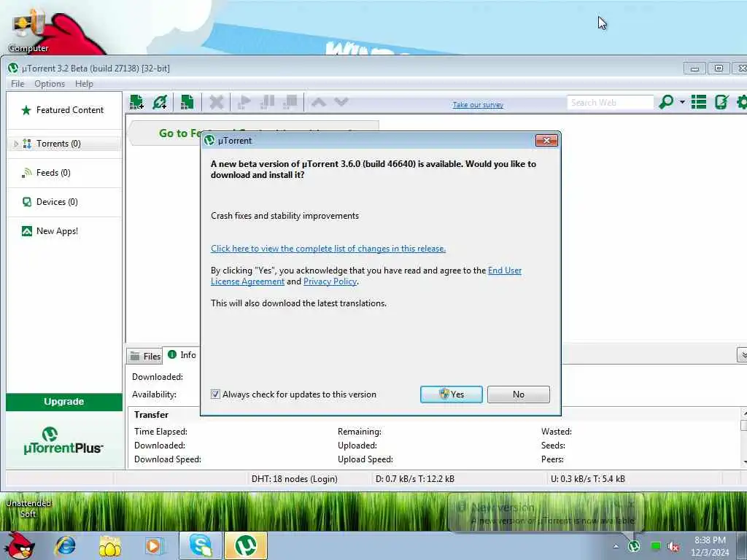Click the New version notification balloon
The image size is (747, 560).
click(x=546, y=514)
